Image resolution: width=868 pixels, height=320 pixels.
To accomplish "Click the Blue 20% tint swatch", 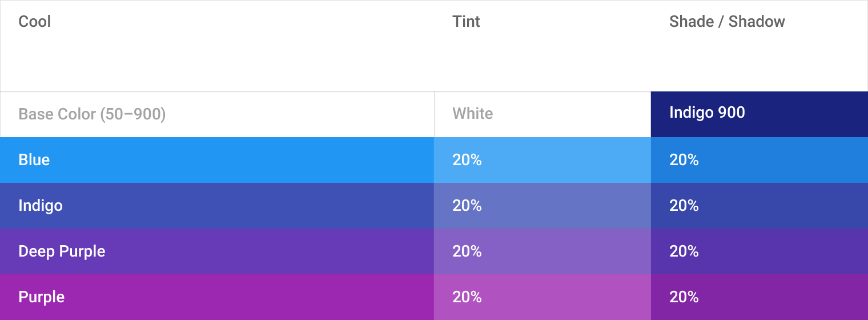I will pos(542,160).
